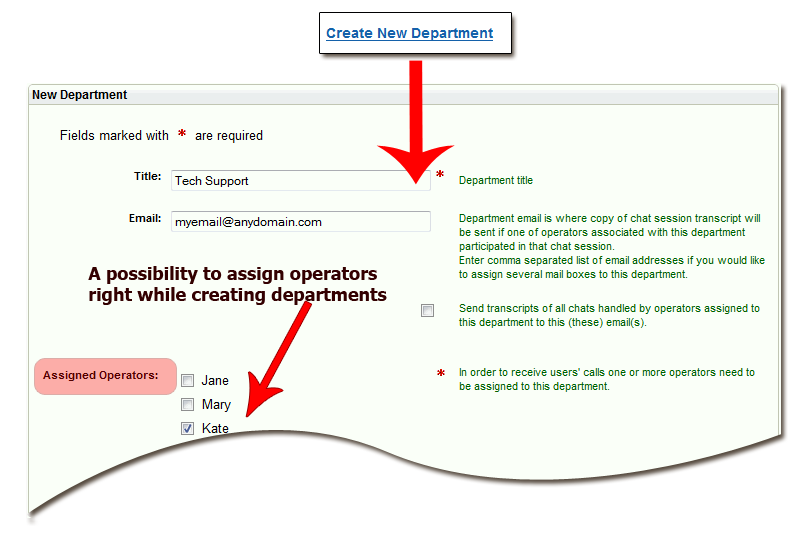Click the Email input field
The image size is (800, 550).
(301, 222)
